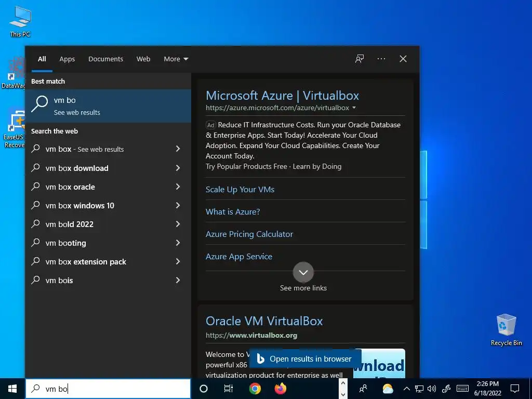Expand arrow for 'vm box oracle'

pyautogui.click(x=178, y=187)
